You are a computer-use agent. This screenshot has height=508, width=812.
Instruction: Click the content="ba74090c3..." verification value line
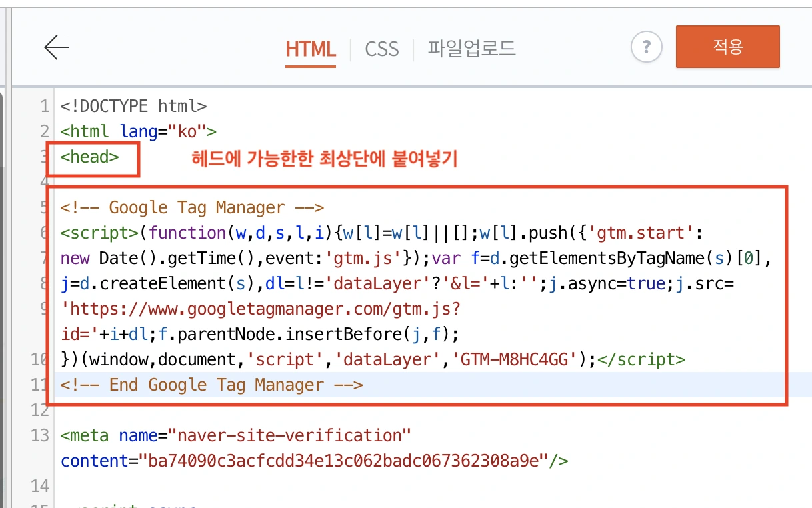(315, 461)
